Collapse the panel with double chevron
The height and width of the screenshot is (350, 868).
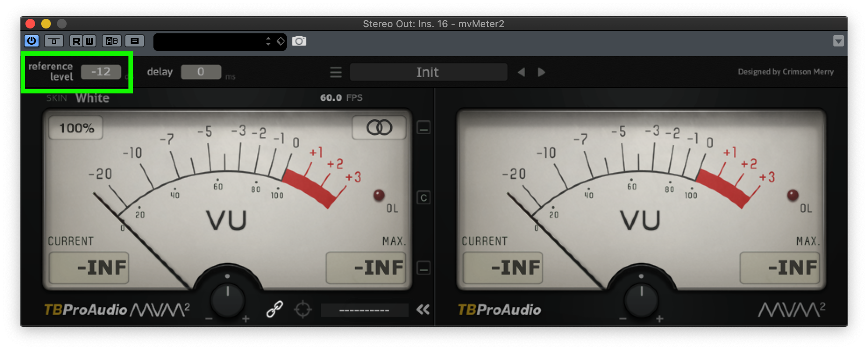(423, 310)
